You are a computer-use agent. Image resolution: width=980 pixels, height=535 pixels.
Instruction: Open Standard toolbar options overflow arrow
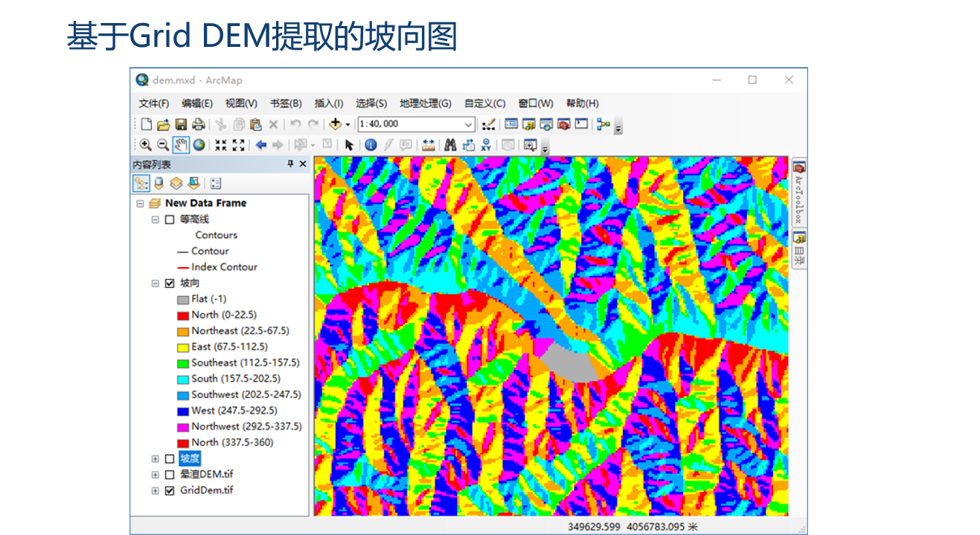(x=618, y=129)
